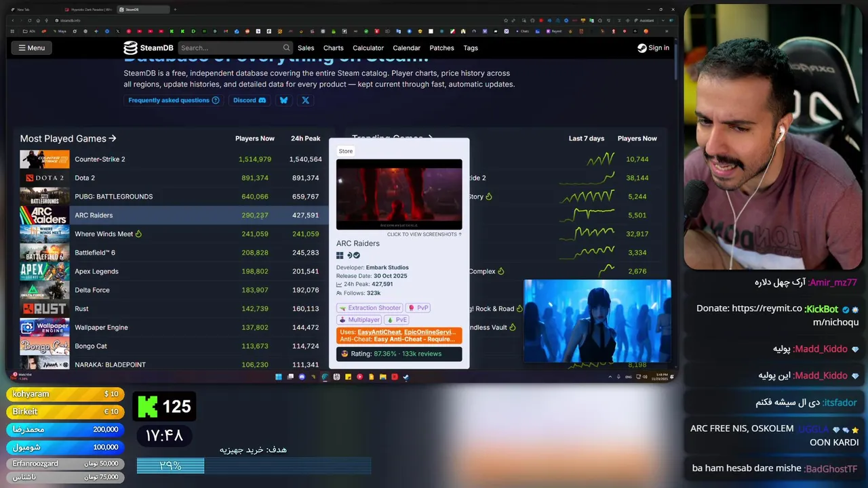Click the ARC Raiders logo thumbnail
The width and height of the screenshot is (868, 488).
click(x=44, y=215)
